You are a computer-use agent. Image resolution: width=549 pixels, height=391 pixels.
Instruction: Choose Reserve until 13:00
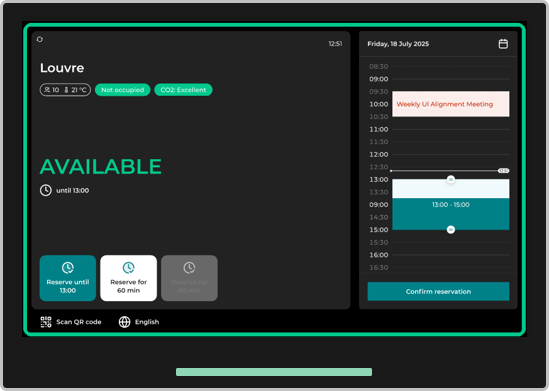(x=68, y=278)
